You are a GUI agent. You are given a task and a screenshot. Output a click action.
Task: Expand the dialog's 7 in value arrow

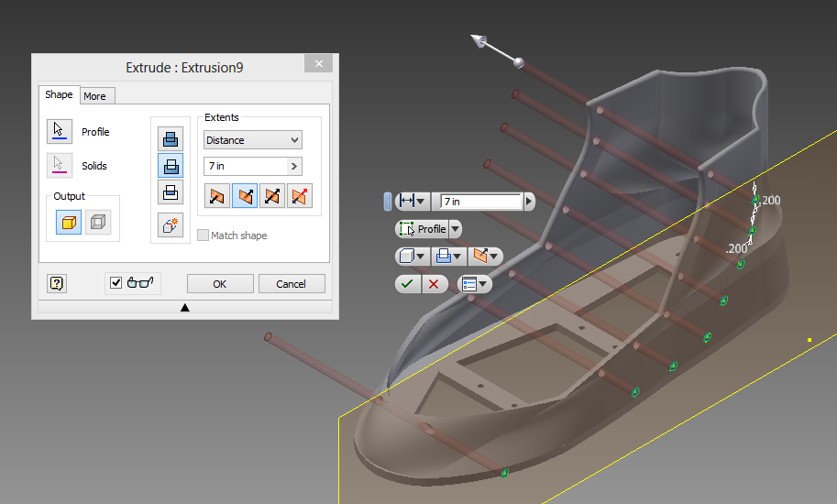(x=293, y=166)
